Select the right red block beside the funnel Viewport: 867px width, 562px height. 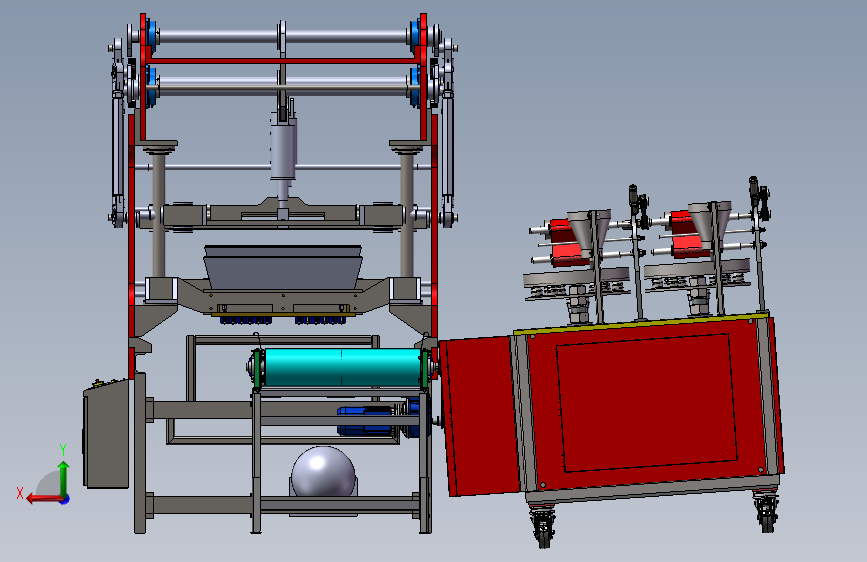(687, 235)
